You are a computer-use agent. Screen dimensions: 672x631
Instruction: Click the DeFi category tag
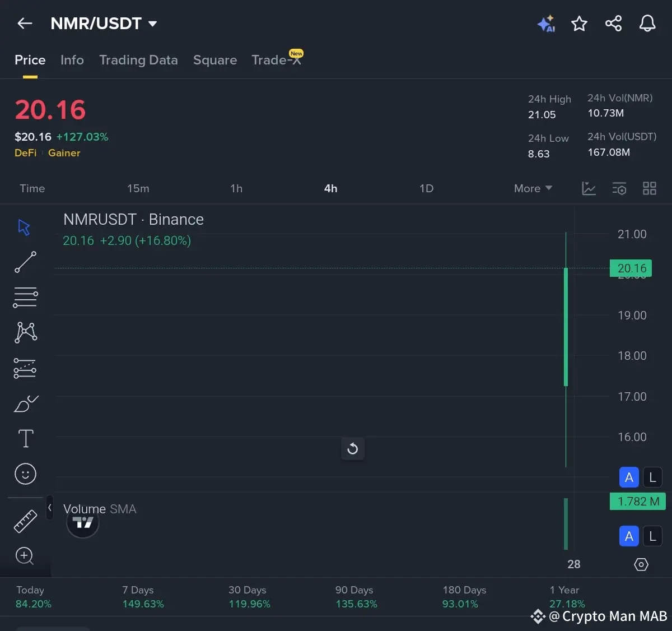26,153
